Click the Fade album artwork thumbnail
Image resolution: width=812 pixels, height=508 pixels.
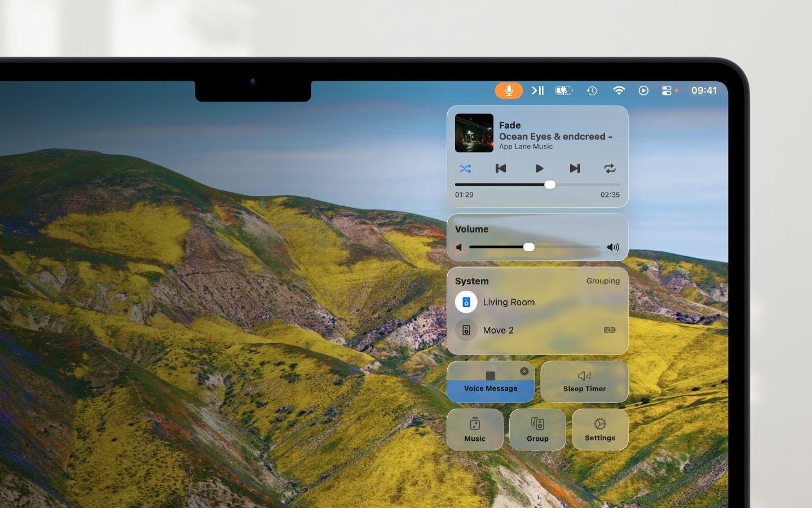(474, 133)
